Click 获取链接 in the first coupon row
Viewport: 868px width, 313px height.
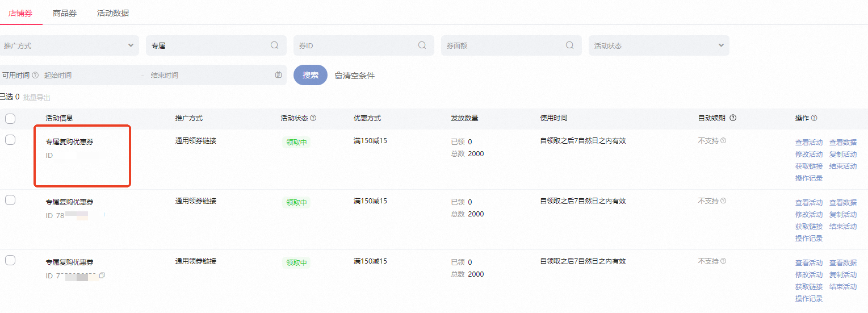click(x=809, y=166)
